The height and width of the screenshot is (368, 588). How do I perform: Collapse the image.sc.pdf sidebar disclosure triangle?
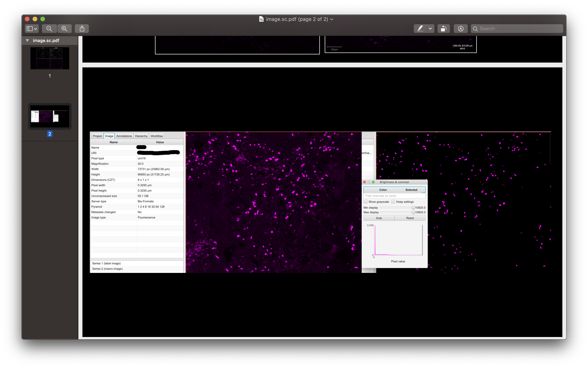27,40
